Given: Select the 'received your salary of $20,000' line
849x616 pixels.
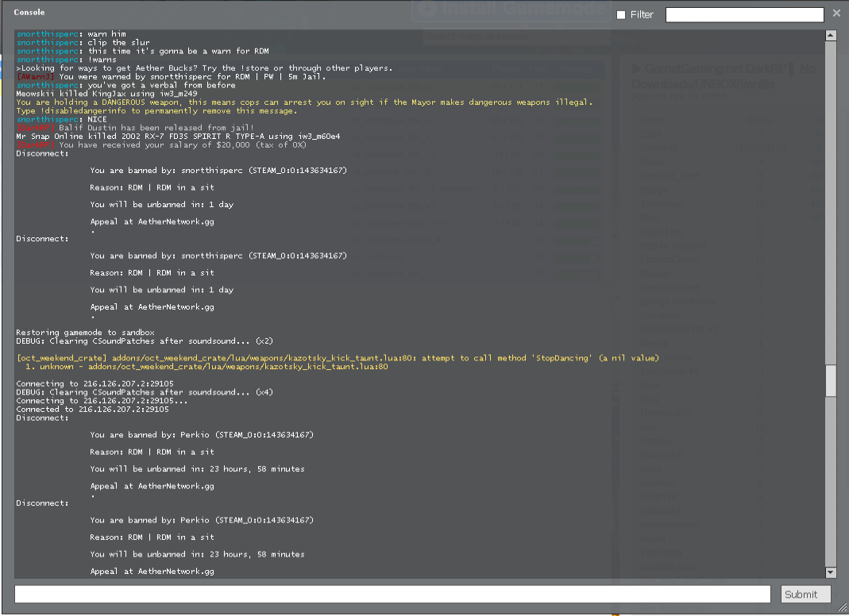Looking at the screenshot, I should click(161, 144).
